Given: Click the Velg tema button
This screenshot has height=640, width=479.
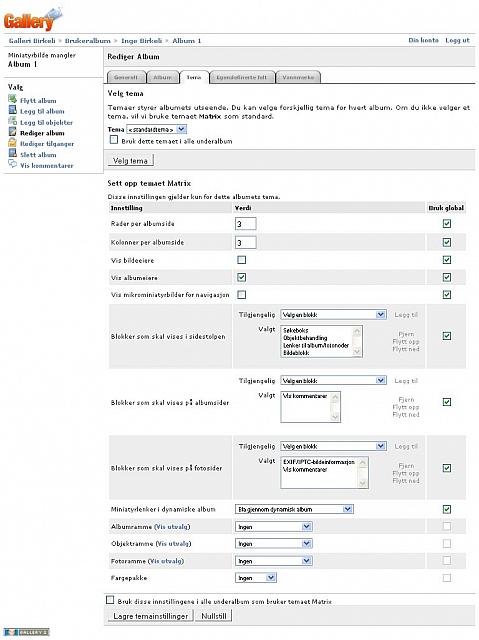Looking at the screenshot, I should [131, 160].
